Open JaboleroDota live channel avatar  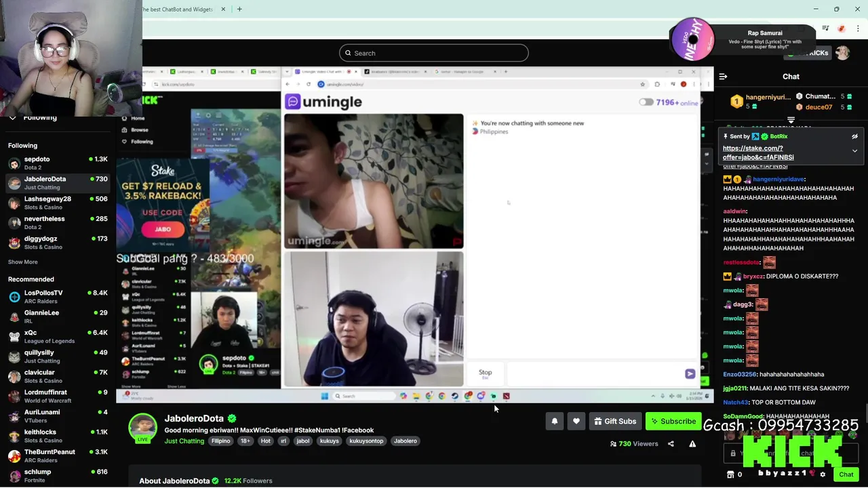point(142,428)
